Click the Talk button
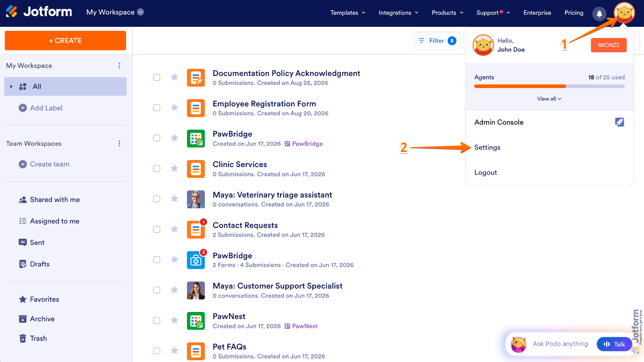The height and width of the screenshot is (362, 644). click(x=614, y=344)
